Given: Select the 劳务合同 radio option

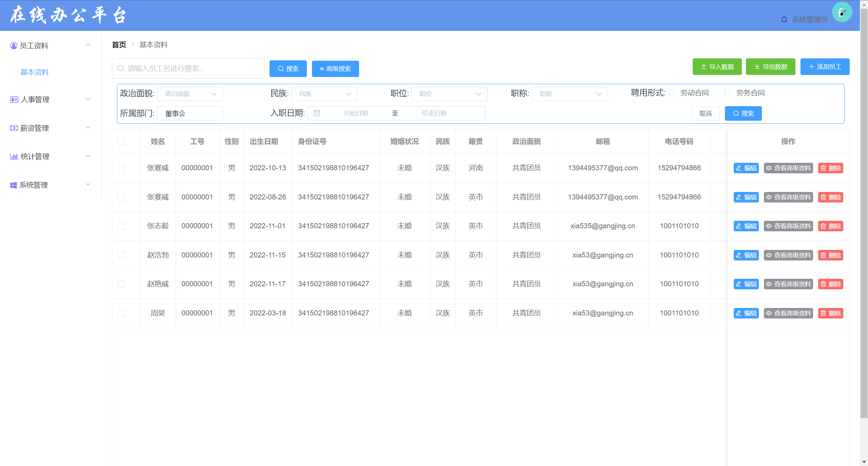Looking at the screenshot, I should pyautogui.click(x=728, y=93).
